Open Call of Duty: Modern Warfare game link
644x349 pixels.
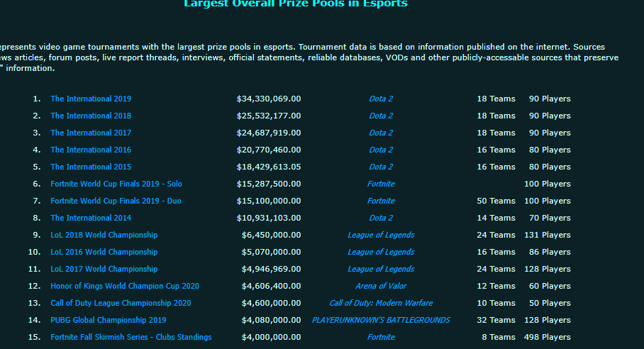click(381, 304)
